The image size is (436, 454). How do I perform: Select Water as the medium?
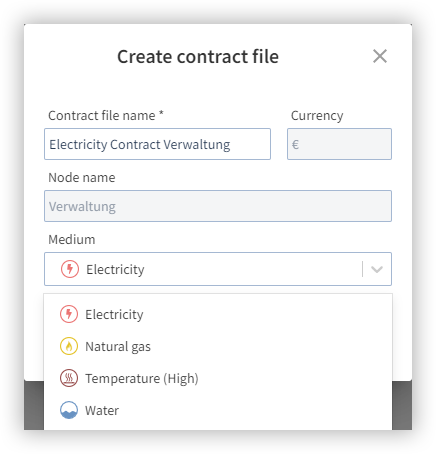pos(218,410)
